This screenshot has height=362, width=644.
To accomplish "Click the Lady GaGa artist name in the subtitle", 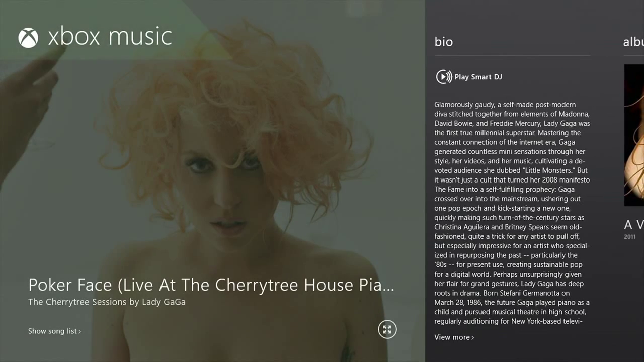I will (x=164, y=302).
